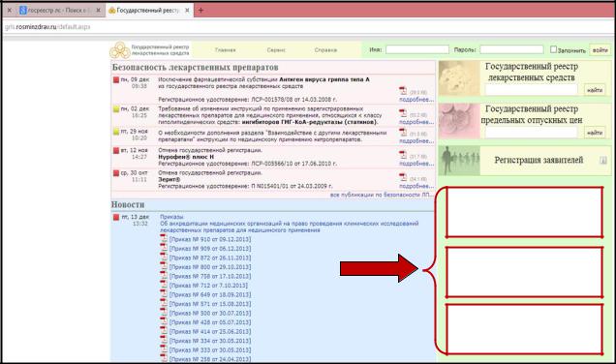Open PDF icon for Приказ № 500
Screen dimensions: 616x364
[x=164, y=313]
